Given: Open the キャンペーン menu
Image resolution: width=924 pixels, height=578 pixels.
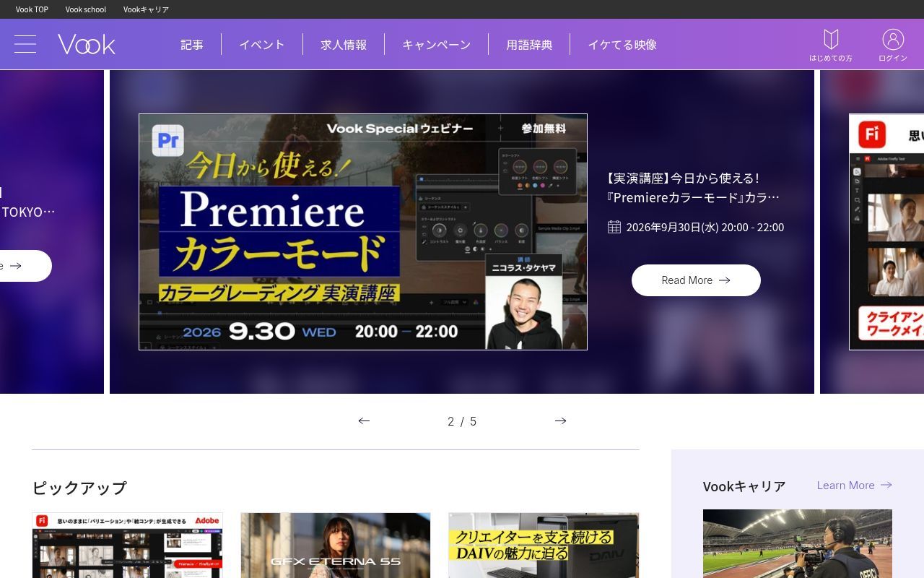Looking at the screenshot, I should pyautogui.click(x=436, y=45).
